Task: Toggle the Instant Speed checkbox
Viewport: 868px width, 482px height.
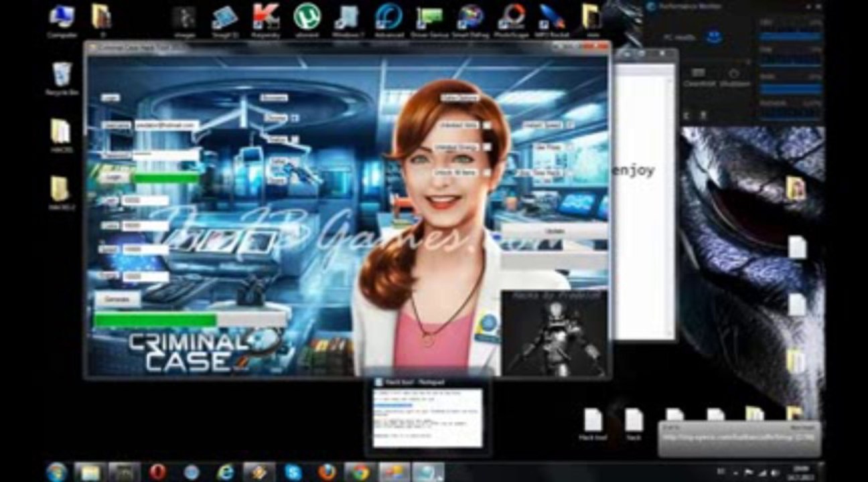Action: 570,125
